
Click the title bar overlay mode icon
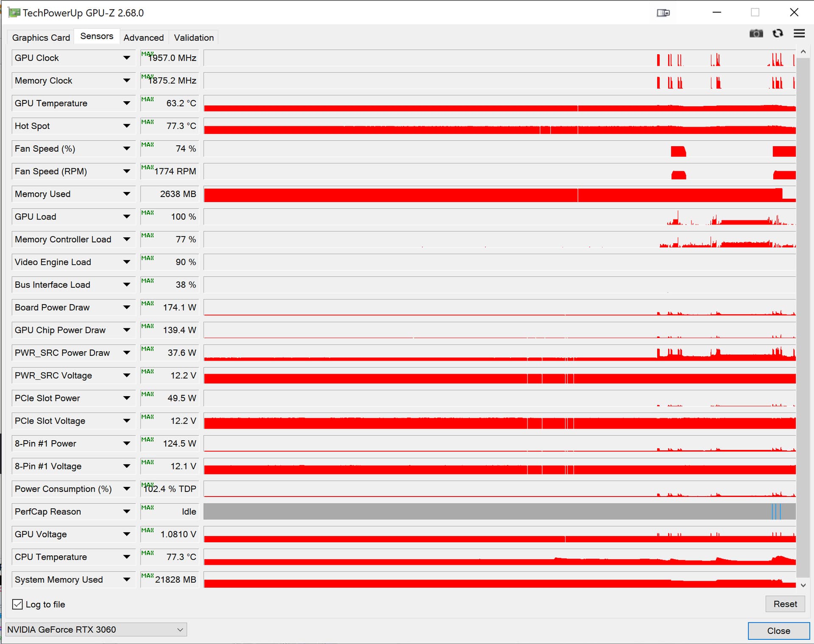pyautogui.click(x=663, y=13)
